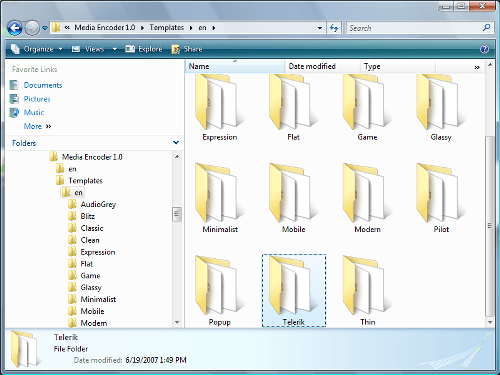Select the Mobile folder icon
The image size is (500, 375).
[293, 193]
